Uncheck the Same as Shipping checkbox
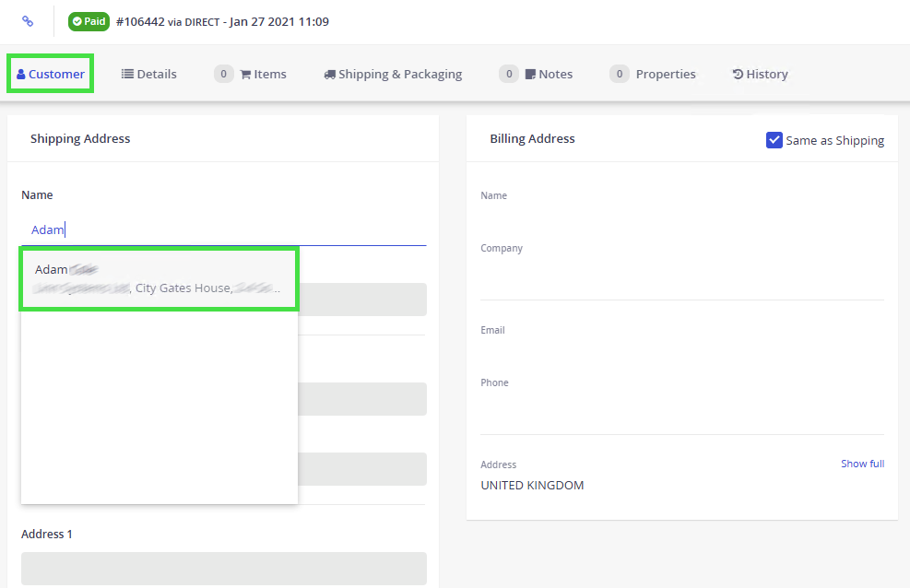This screenshot has height=588, width=910. click(774, 140)
